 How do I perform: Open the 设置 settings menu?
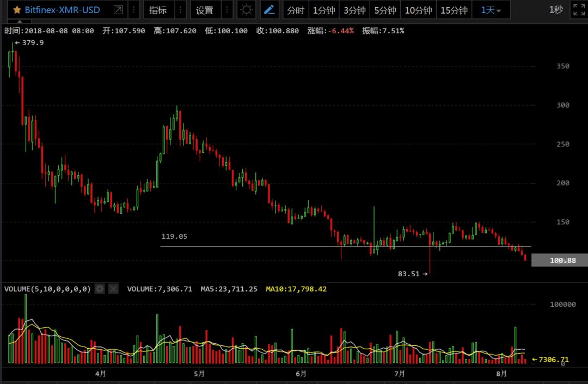pyautogui.click(x=204, y=10)
